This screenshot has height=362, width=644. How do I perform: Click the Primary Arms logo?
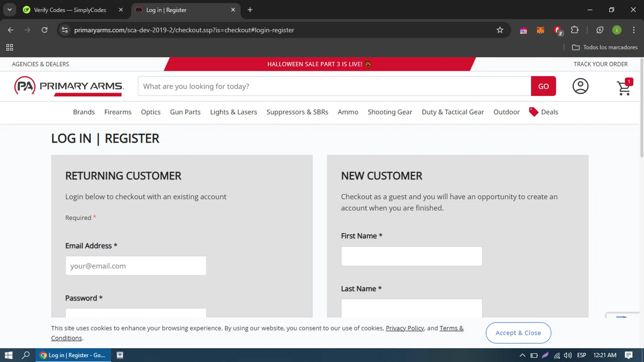click(x=69, y=86)
